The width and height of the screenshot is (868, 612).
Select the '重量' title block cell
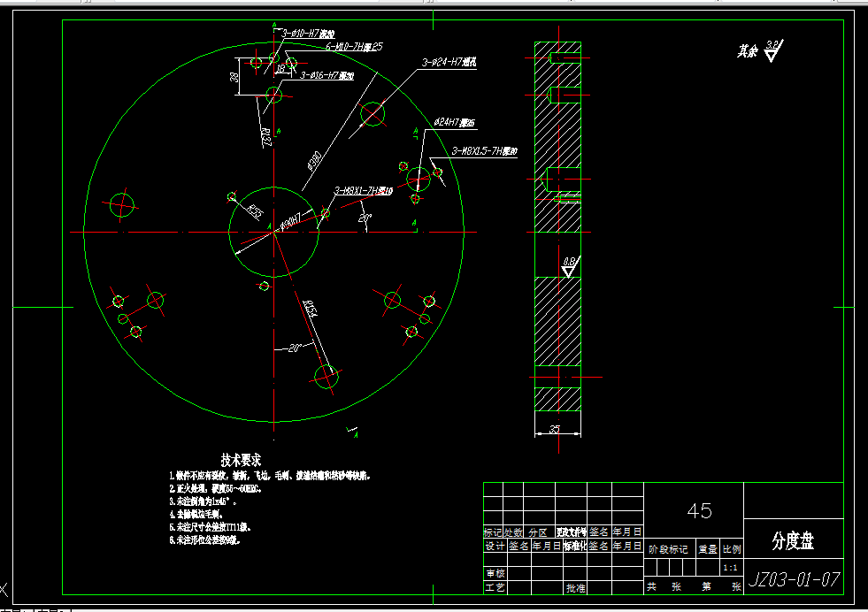[708, 549]
